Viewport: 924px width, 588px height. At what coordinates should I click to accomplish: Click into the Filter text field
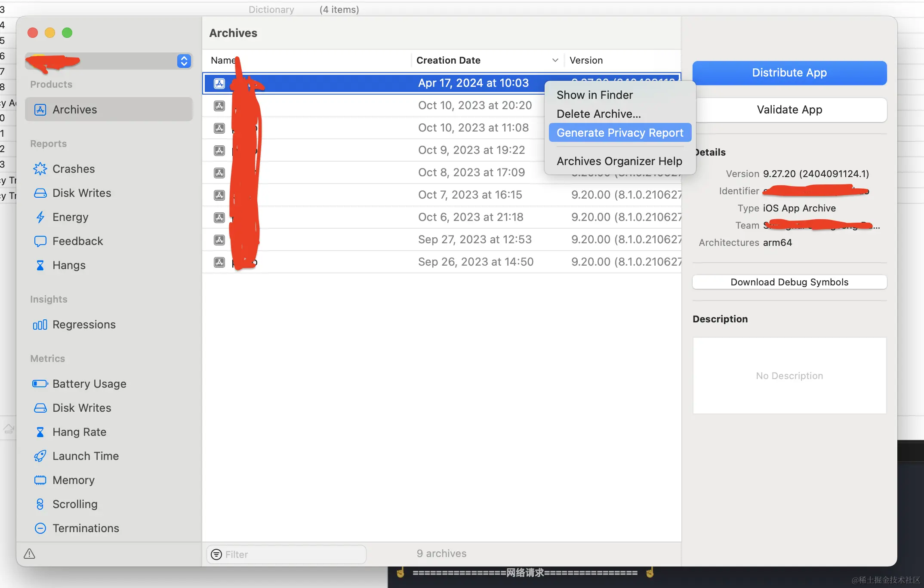[x=286, y=554]
